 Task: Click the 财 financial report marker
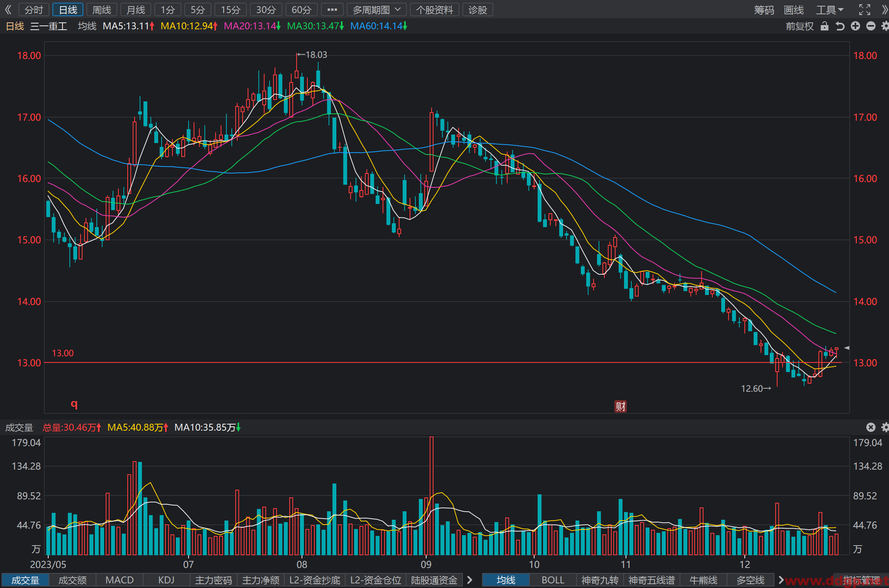pyautogui.click(x=620, y=406)
